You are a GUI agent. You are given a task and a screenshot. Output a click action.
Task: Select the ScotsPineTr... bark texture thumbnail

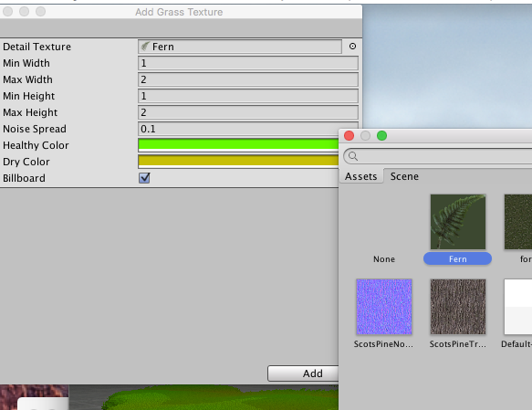tap(458, 307)
